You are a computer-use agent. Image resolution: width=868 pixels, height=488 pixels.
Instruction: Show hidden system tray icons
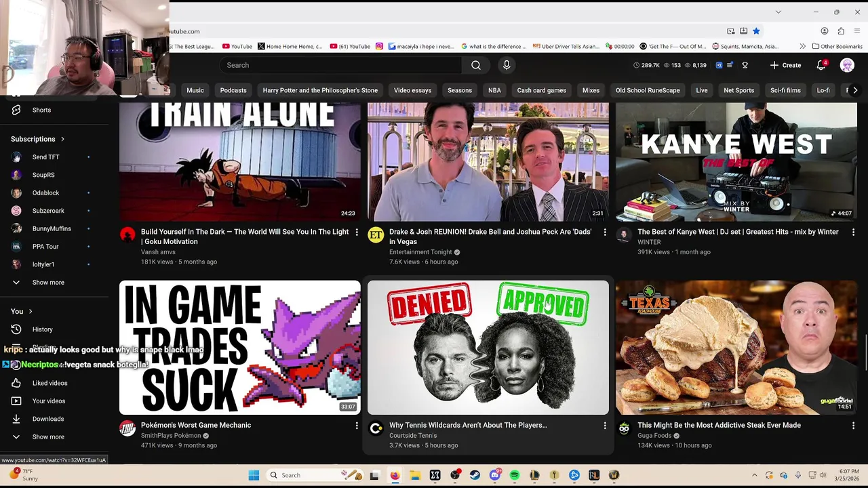click(754, 475)
